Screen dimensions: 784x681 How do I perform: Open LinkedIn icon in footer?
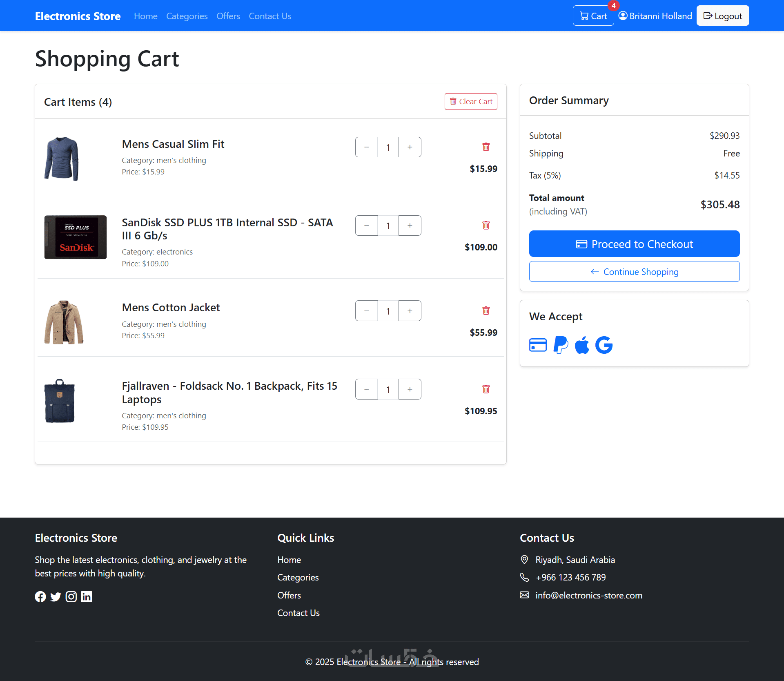87,597
